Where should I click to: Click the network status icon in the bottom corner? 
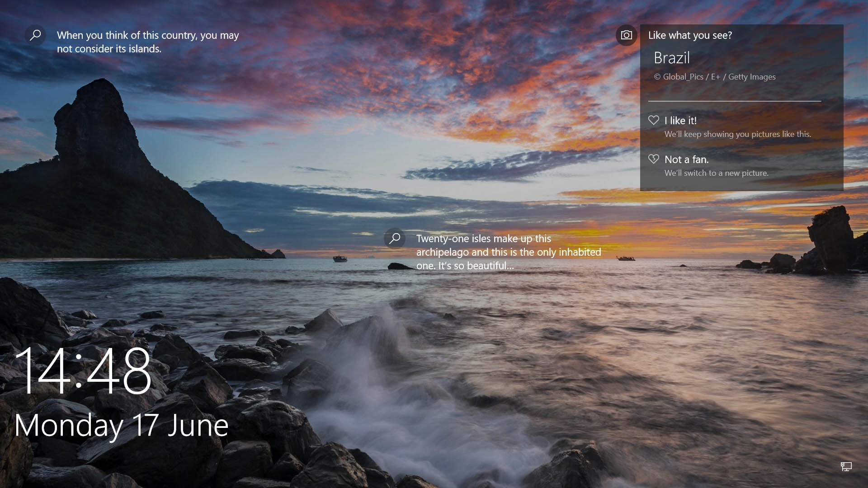(846, 466)
